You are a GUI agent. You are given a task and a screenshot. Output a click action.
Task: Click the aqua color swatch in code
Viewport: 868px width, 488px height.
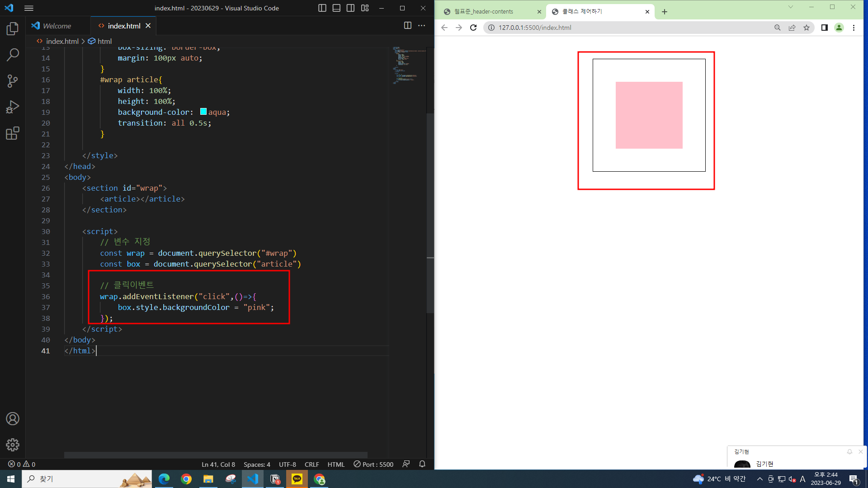tap(203, 112)
